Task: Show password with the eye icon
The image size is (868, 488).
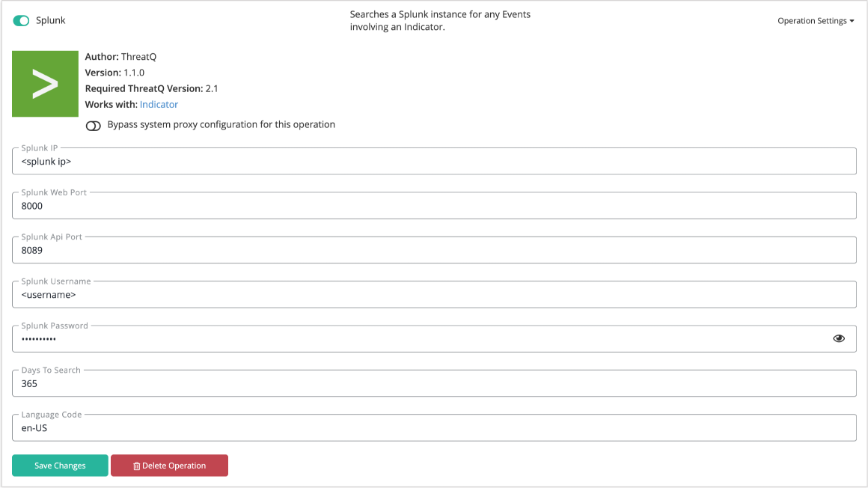Action: pos(839,338)
